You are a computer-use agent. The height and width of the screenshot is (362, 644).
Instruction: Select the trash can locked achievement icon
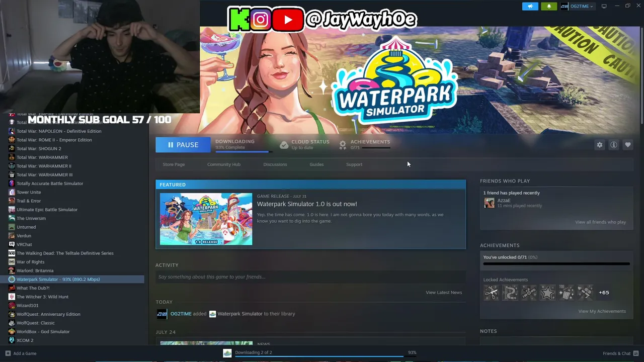pos(567,293)
